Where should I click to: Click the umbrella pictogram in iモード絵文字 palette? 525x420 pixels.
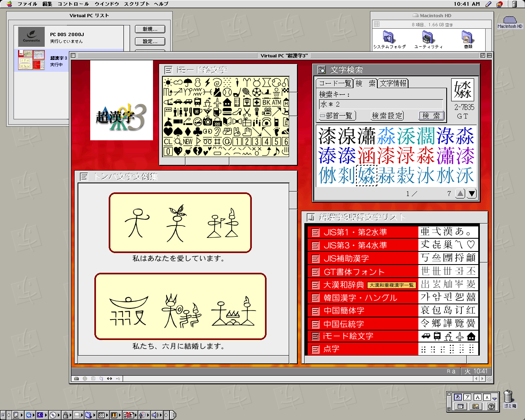point(188,82)
